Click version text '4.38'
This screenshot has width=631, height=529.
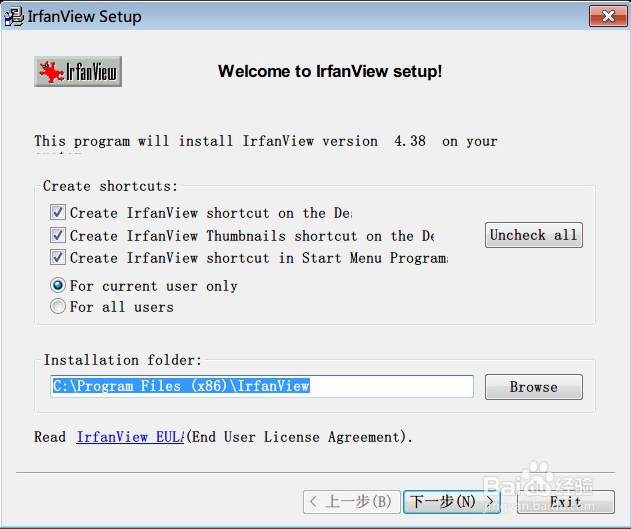point(410,141)
